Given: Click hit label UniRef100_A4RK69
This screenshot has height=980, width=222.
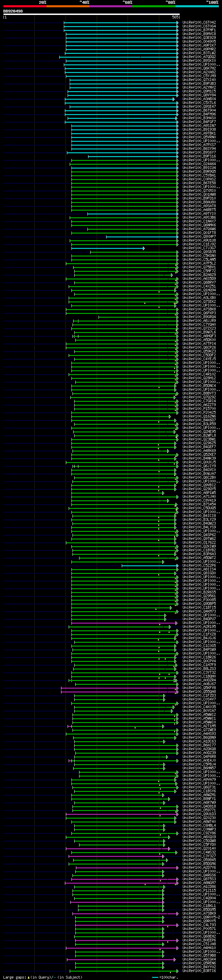Looking at the screenshot, I should [x=199, y=451].
